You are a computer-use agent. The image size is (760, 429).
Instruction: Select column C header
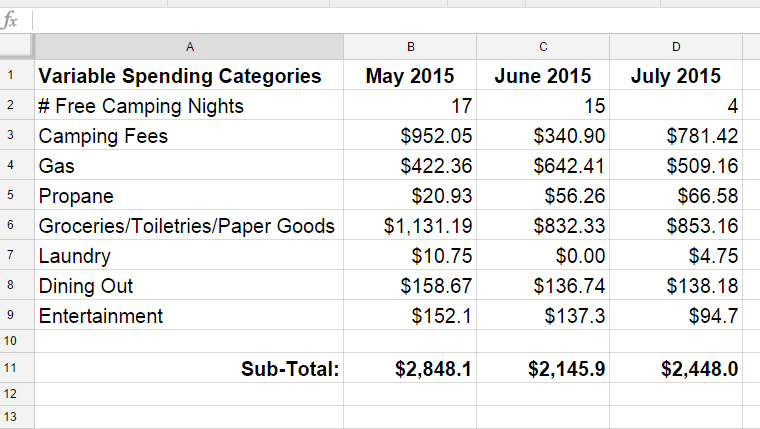pyautogui.click(x=543, y=47)
